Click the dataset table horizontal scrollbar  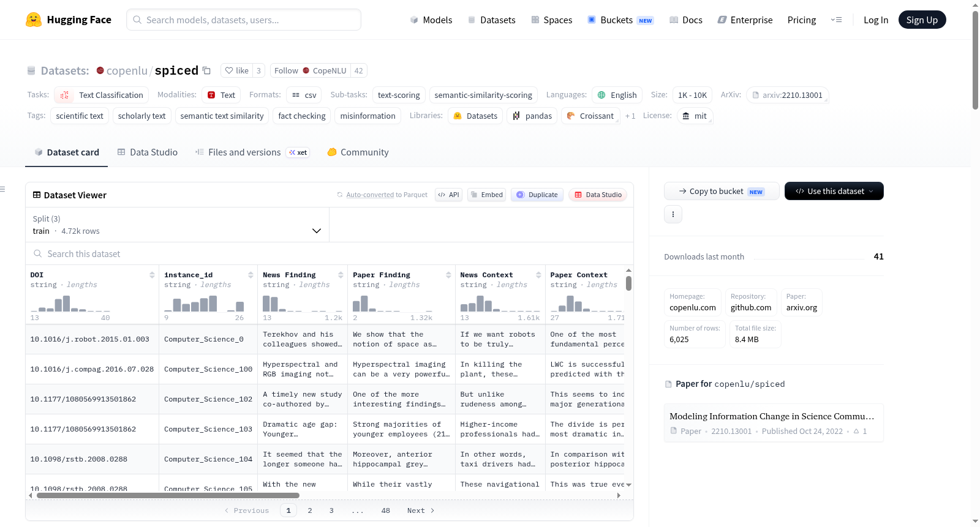(168, 495)
